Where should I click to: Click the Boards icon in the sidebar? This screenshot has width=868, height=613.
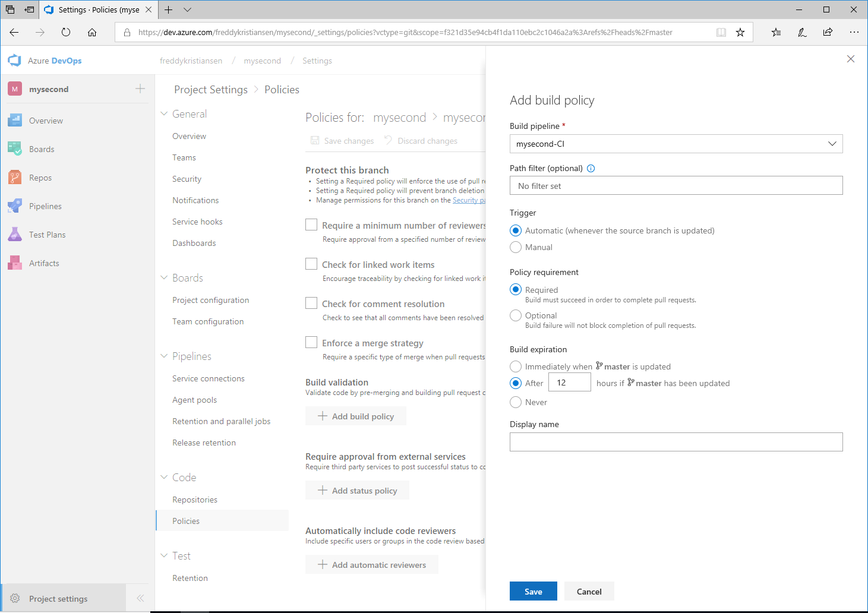point(15,149)
